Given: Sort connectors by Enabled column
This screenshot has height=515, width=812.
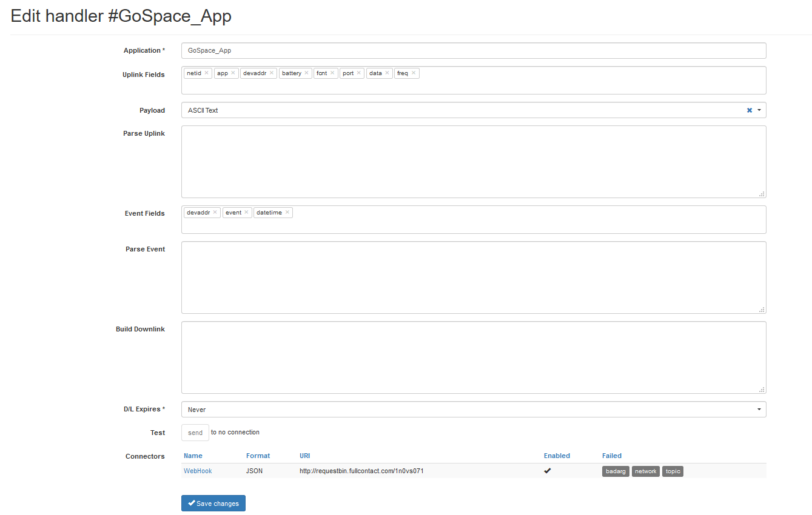Looking at the screenshot, I should pyautogui.click(x=557, y=456).
